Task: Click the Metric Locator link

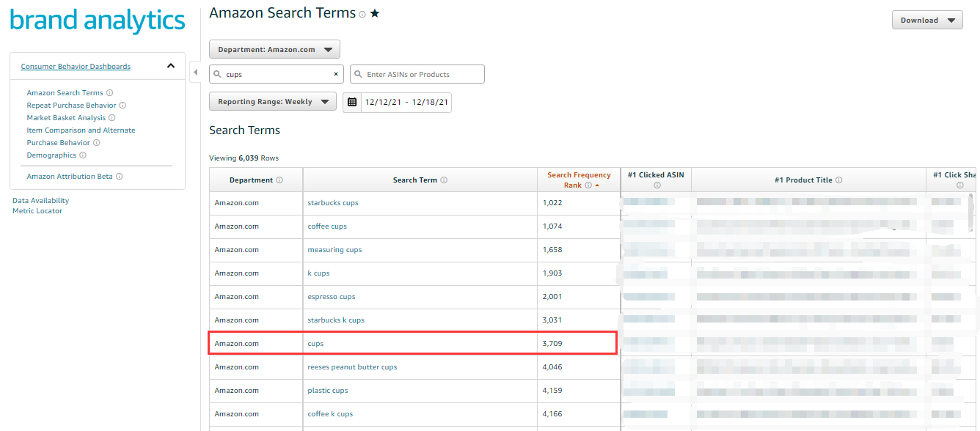Action: 37,211
